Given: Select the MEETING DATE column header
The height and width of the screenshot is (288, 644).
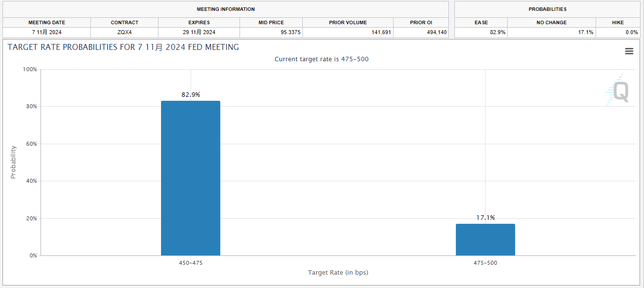Looking at the screenshot, I should 46,23.
